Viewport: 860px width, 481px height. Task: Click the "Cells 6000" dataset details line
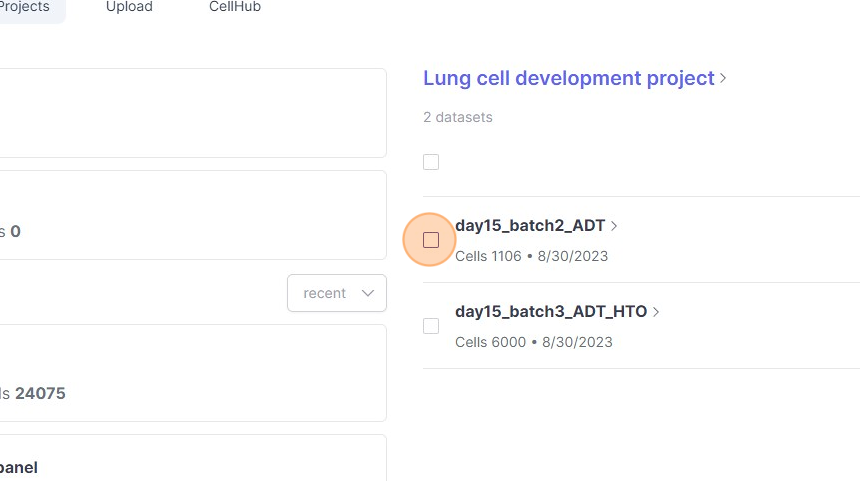(533, 342)
